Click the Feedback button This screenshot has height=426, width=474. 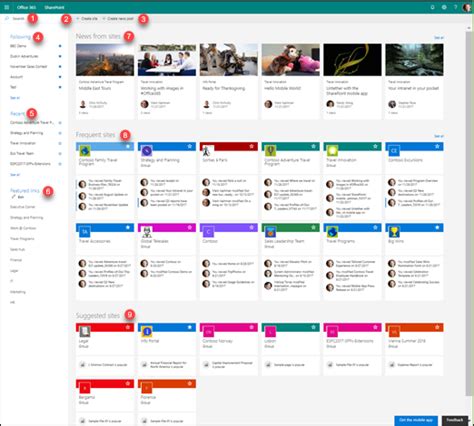click(x=455, y=420)
